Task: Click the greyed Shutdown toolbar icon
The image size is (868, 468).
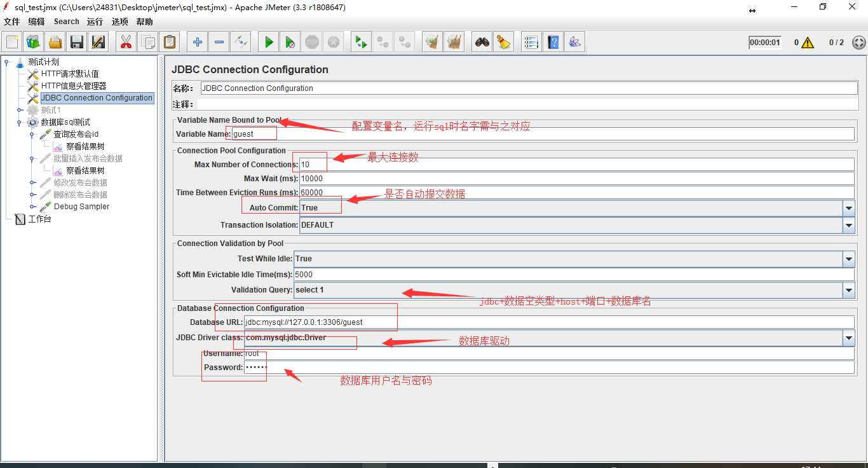Action: [x=334, y=42]
